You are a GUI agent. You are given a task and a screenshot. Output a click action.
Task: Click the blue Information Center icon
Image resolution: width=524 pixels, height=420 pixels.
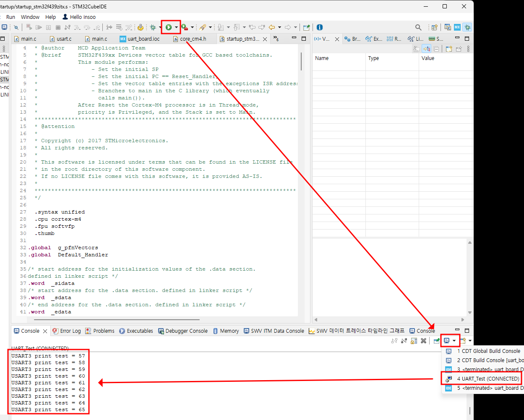pyautogui.click(x=320, y=27)
